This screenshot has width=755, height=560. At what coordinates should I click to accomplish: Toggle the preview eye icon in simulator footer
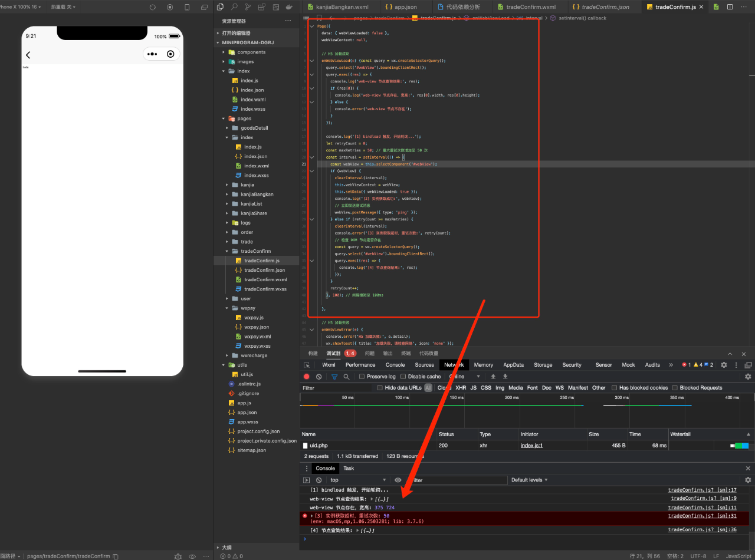pos(192,556)
